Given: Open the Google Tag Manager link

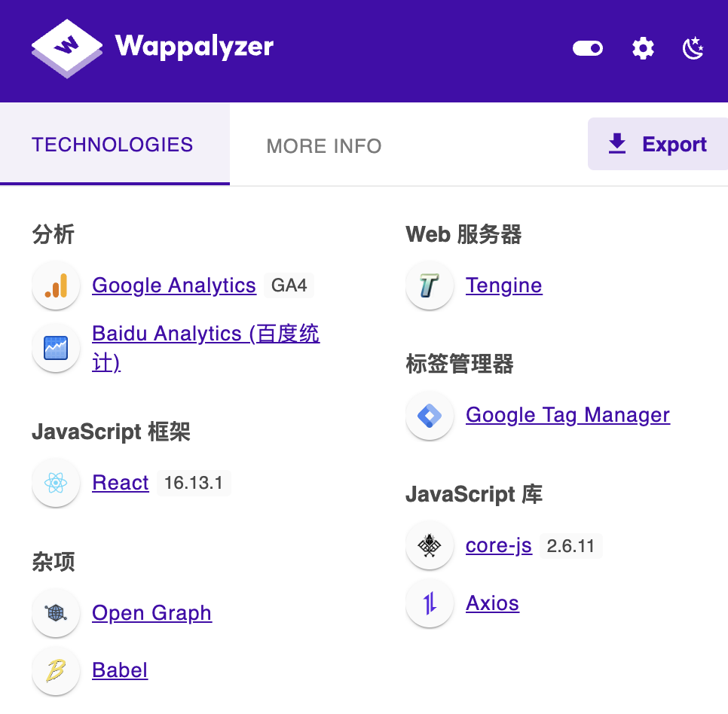Looking at the screenshot, I should tap(567, 415).
